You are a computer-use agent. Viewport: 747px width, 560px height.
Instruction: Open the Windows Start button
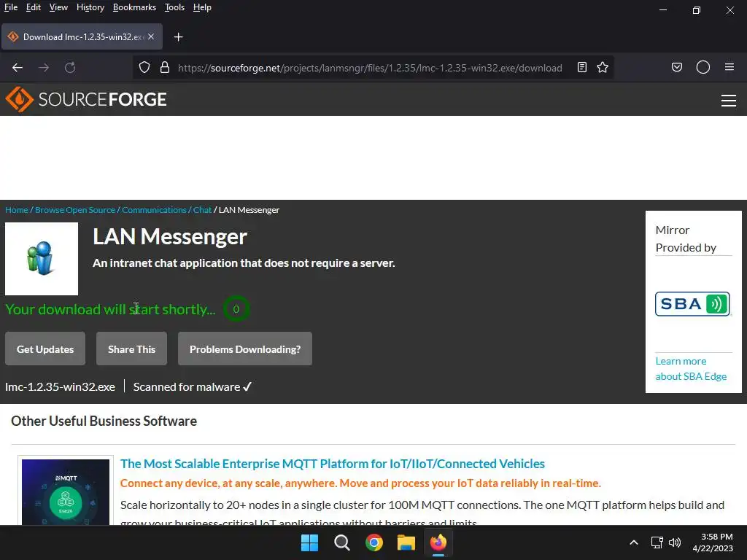click(x=309, y=542)
